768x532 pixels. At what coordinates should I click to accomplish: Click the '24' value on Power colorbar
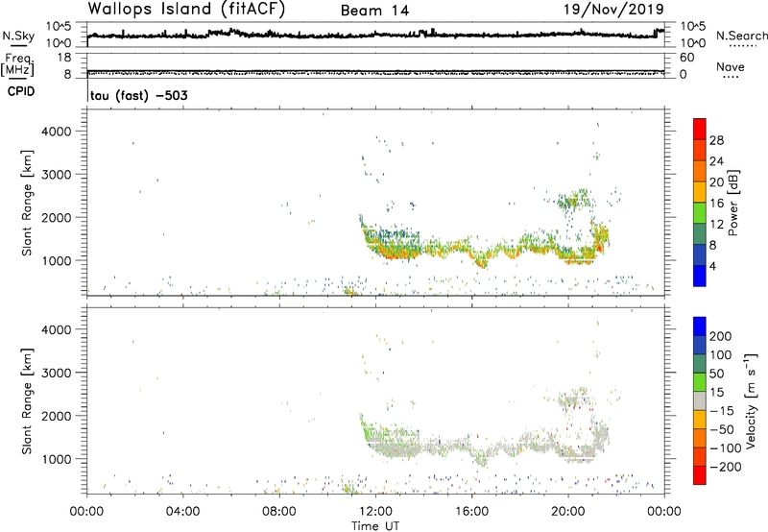716,161
